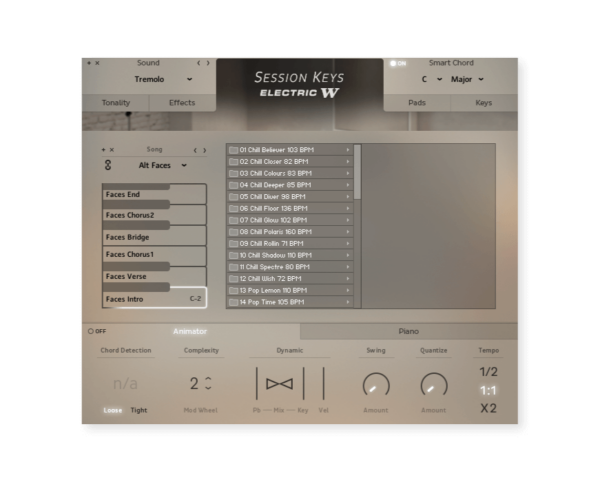Viewport: 600px width, 482px height.
Task: Select the Animator tab
Action: point(190,332)
